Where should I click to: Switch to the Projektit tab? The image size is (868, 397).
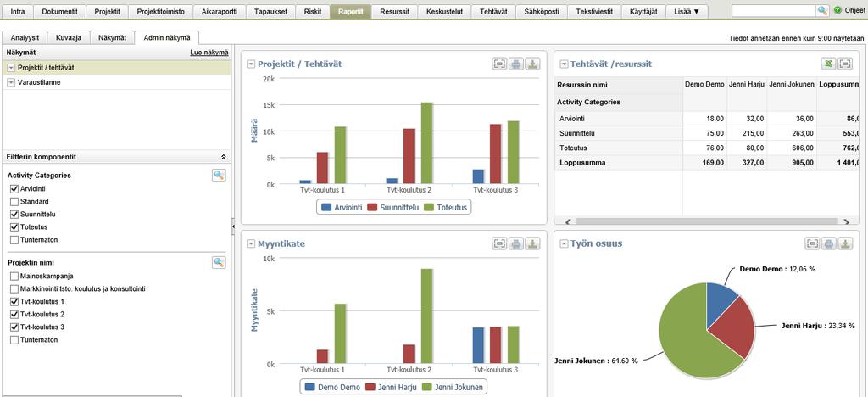[x=107, y=11]
